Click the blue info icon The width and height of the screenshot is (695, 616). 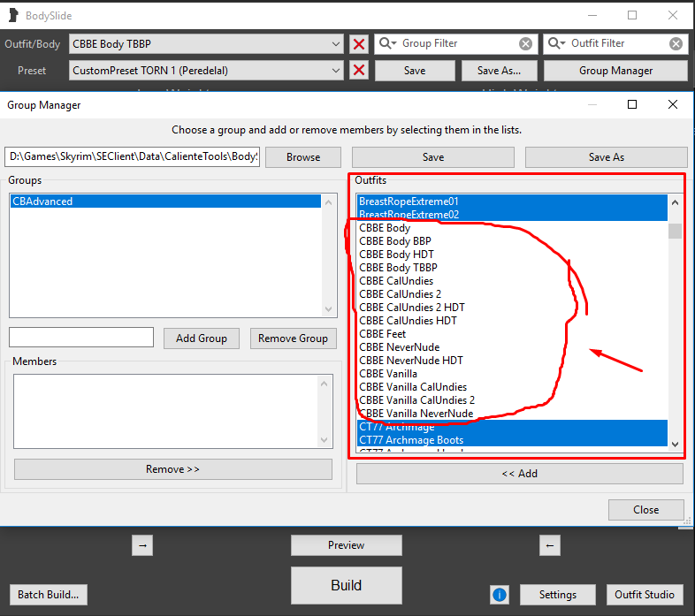pyautogui.click(x=500, y=595)
